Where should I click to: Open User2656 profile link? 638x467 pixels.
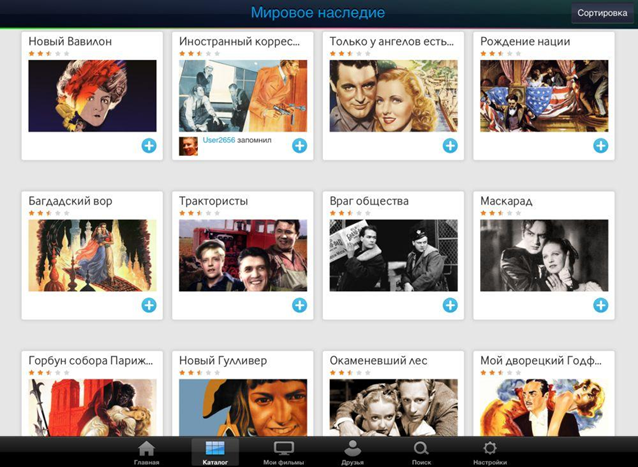point(219,140)
